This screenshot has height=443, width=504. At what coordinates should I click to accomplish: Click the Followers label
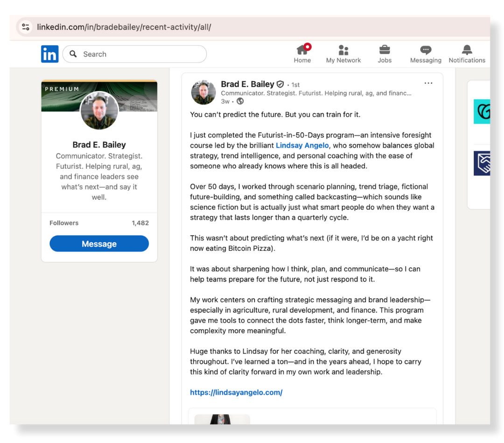[x=64, y=223]
